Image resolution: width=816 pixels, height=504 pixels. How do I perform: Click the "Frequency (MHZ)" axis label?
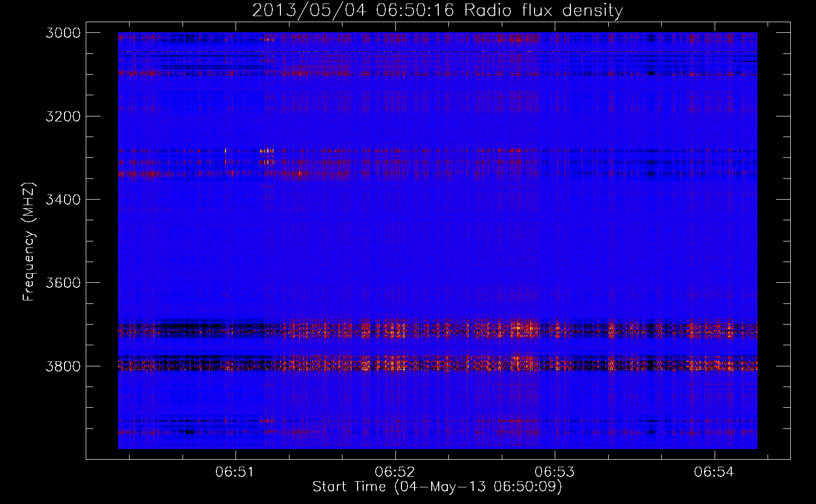coord(29,241)
